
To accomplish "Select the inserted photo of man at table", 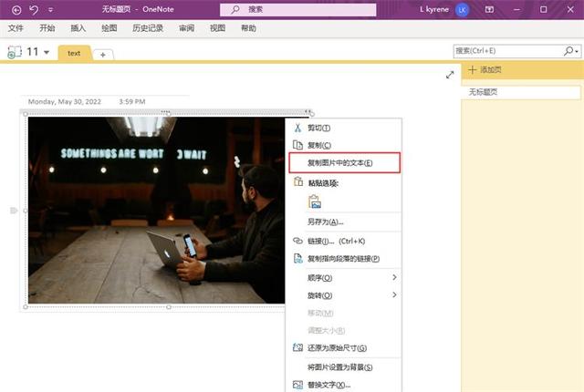I will [x=156, y=211].
